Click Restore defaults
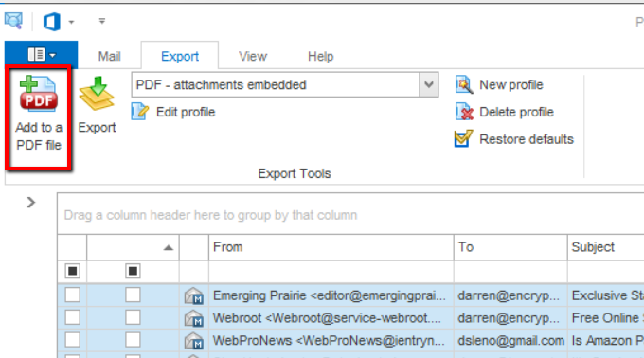The image size is (644, 358). [x=514, y=139]
